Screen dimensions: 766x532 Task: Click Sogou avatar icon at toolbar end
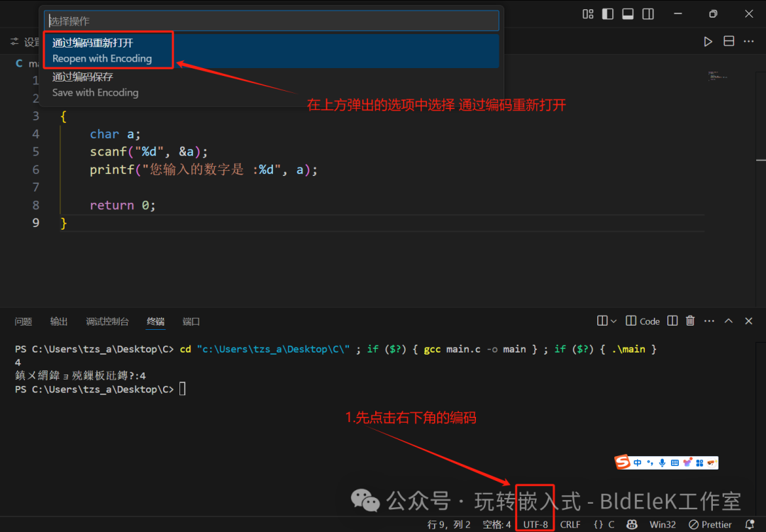(x=711, y=462)
